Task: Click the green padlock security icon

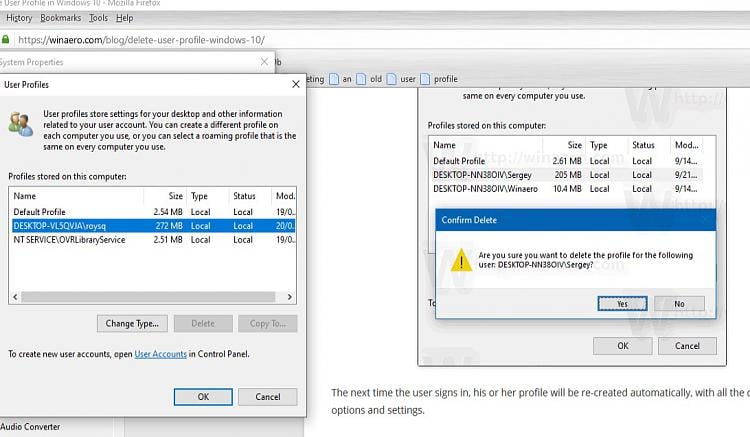Action: point(5,39)
